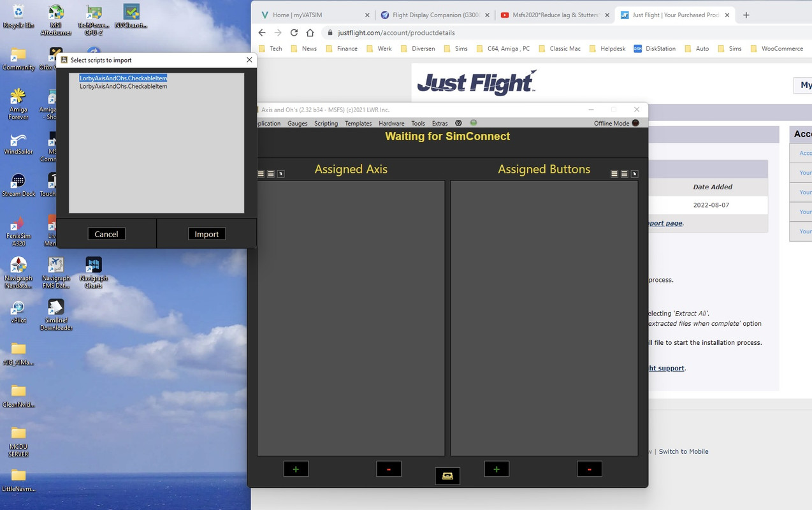
Task: Open the help question-mark icon in Axis and Oh's menu
Action: [x=458, y=123]
